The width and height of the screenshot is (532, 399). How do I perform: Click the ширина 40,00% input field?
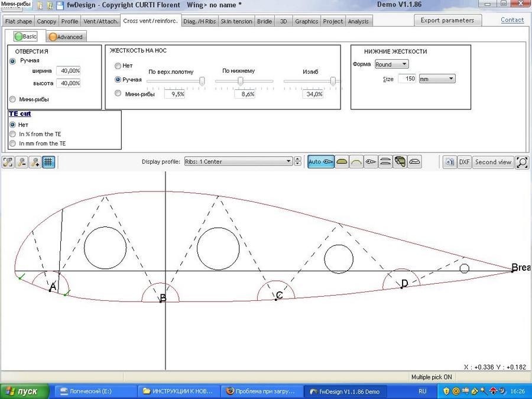tap(69, 70)
